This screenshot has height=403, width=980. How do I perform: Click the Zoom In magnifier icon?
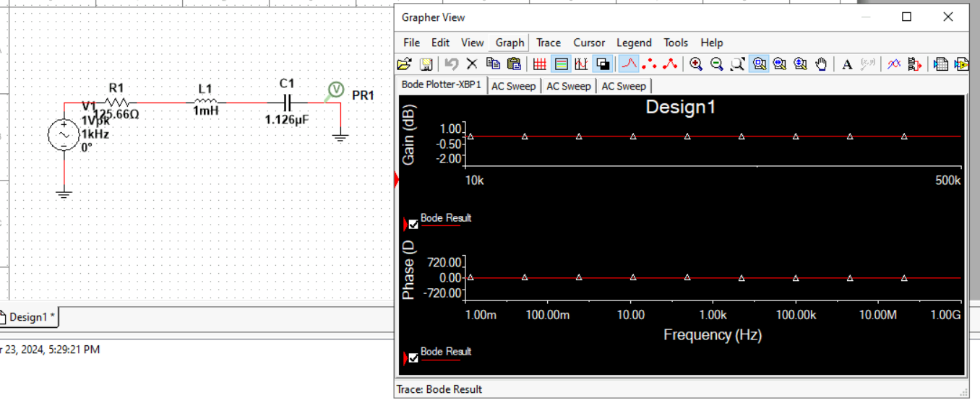click(696, 64)
